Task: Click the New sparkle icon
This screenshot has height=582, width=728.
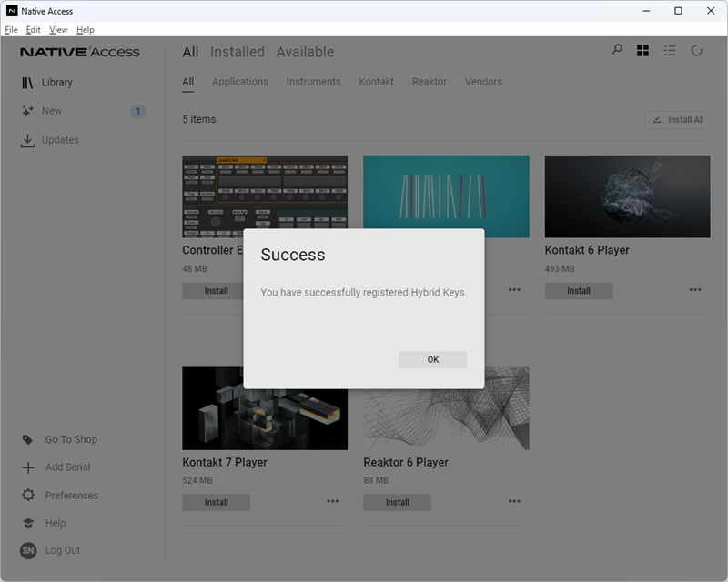Action: tap(27, 111)
